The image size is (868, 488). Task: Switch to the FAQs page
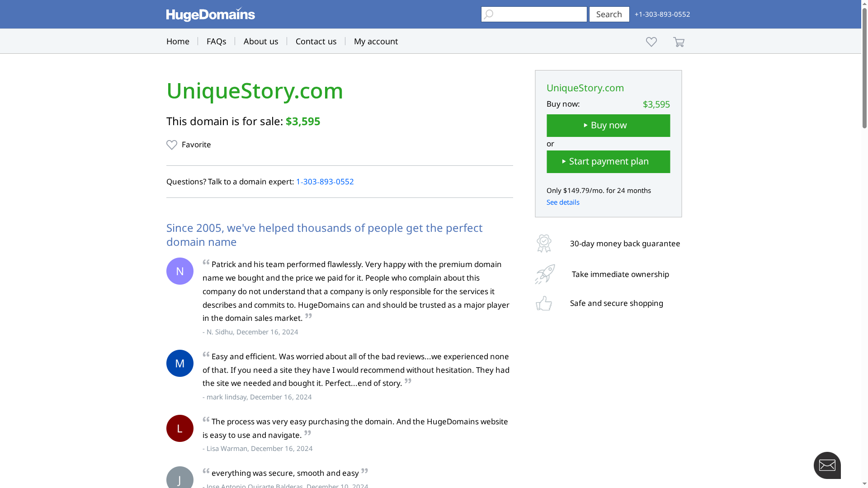[x=217, y=41]
